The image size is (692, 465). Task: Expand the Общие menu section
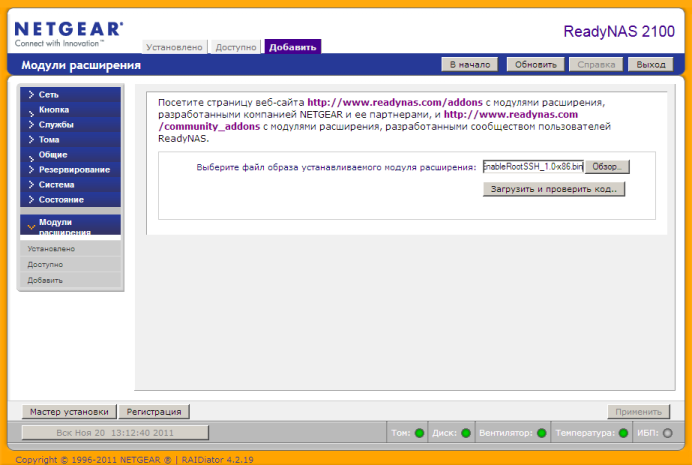pyautogui.click(x=70, y=154)
